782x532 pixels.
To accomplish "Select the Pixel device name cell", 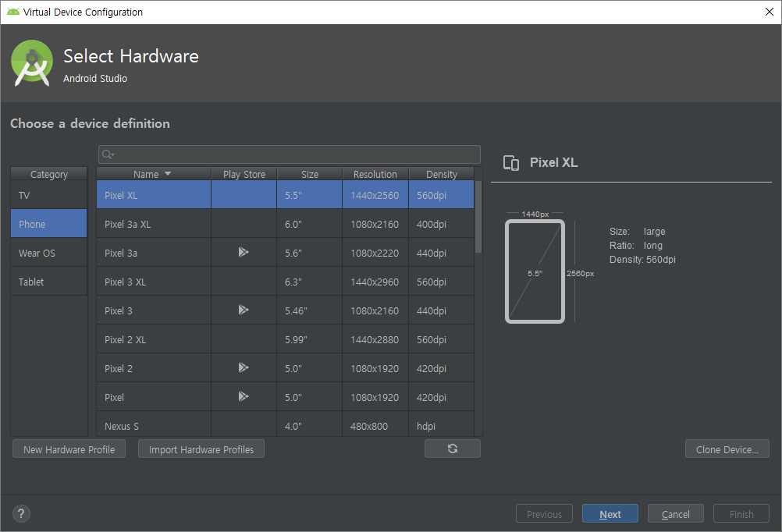I will coord(154,397).
